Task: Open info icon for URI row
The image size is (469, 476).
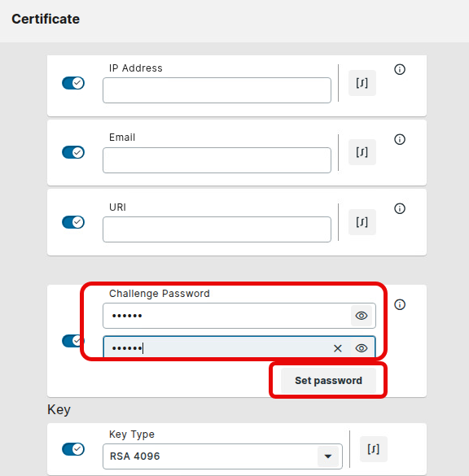Action: 400,208
